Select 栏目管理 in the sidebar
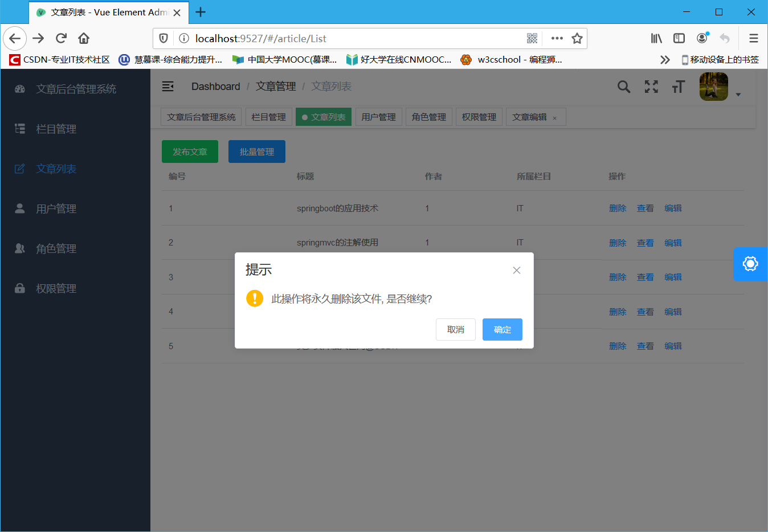The image size is (768, 532). [x=56, y=129]
